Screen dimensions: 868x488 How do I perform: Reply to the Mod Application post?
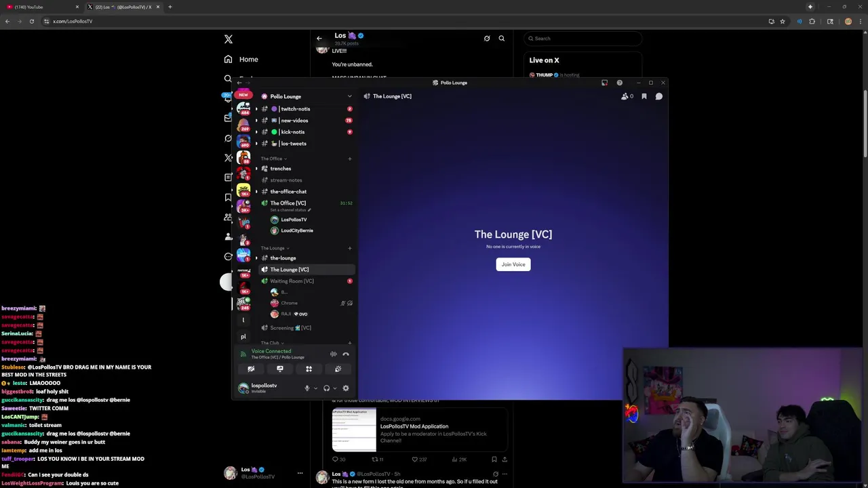(338, 460)
